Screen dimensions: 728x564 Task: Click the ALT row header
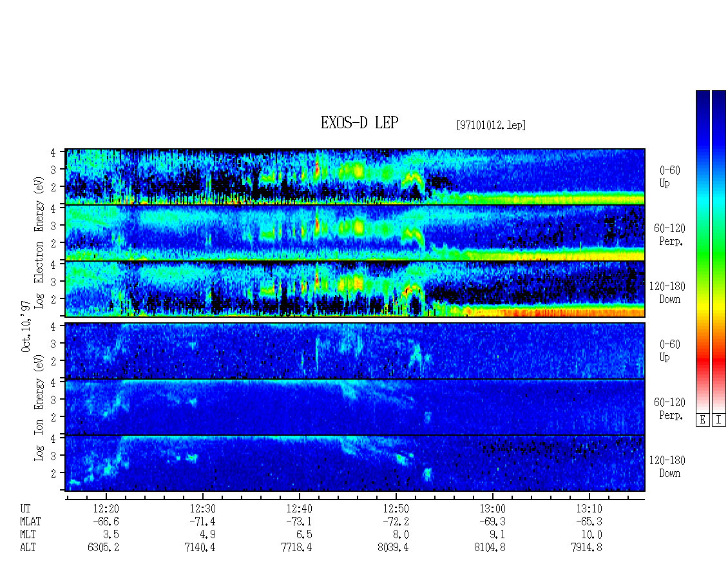(x=28, y=548)
